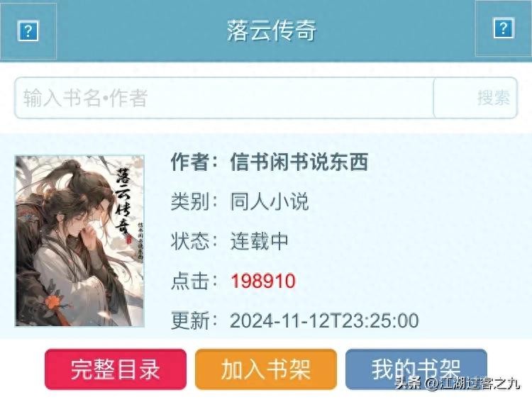Image resolution: width=532 pixels, height=402 pixels.
Task: Click the 连载中 status text
Action: point(260,241)
